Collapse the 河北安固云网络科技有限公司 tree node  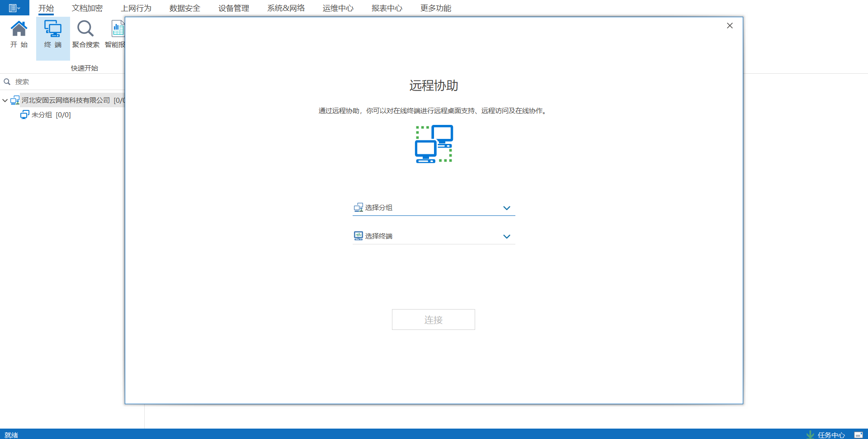[5, 100]
